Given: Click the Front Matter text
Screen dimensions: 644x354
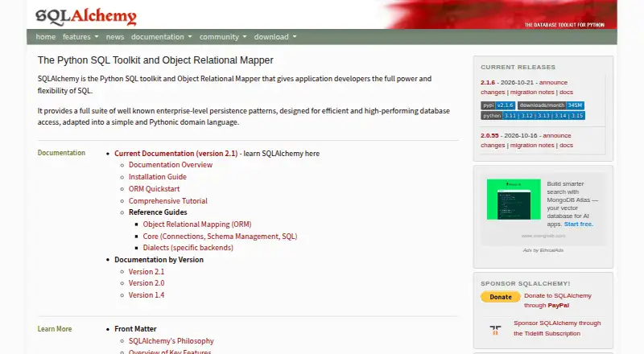Looking at the screenshot, I should 135,329.
